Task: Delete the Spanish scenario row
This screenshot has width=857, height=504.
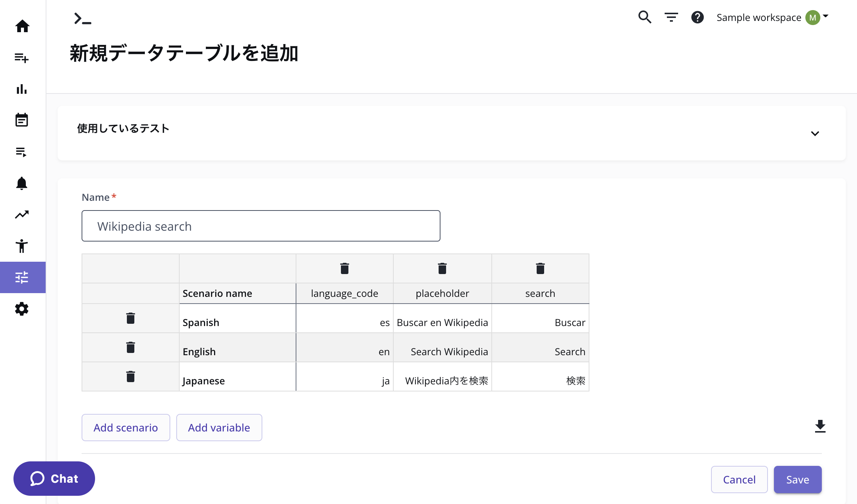Action: pyautogui.click(x=130, y=318)
